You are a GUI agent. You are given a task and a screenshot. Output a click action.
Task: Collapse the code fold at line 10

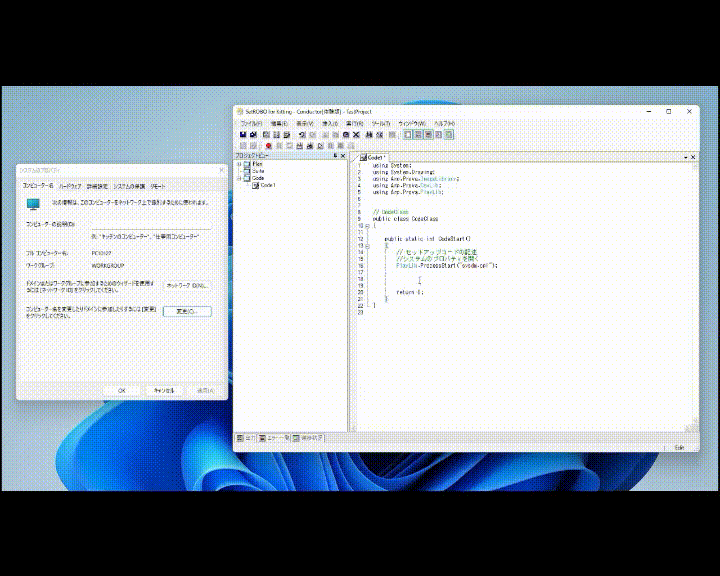(367, 226)
